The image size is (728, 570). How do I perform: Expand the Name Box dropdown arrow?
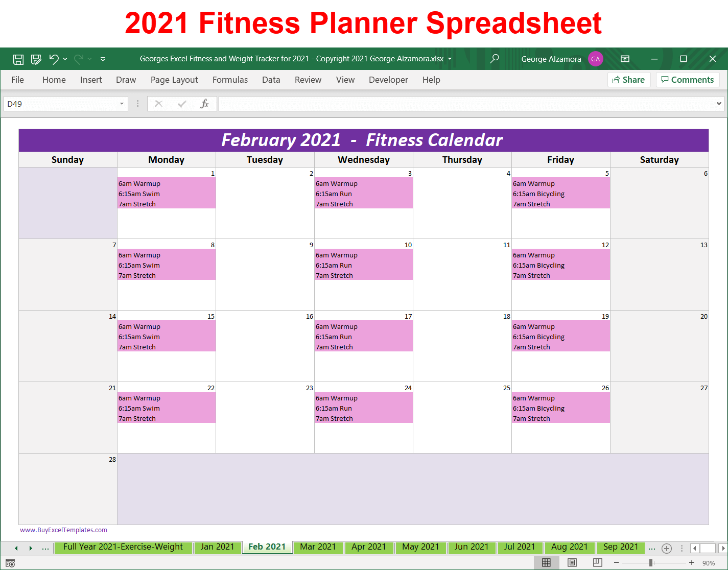pyautogui.click(x=122, y=104)
